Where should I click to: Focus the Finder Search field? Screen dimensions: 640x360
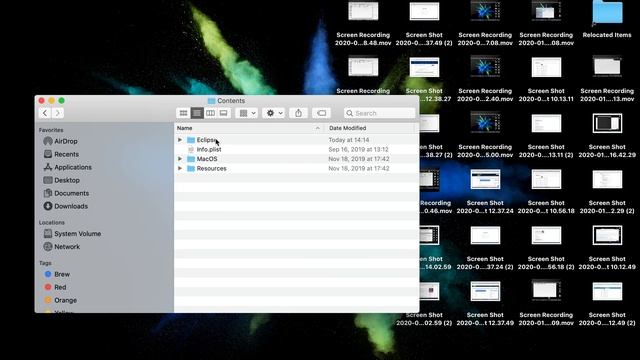coord(380,113)
